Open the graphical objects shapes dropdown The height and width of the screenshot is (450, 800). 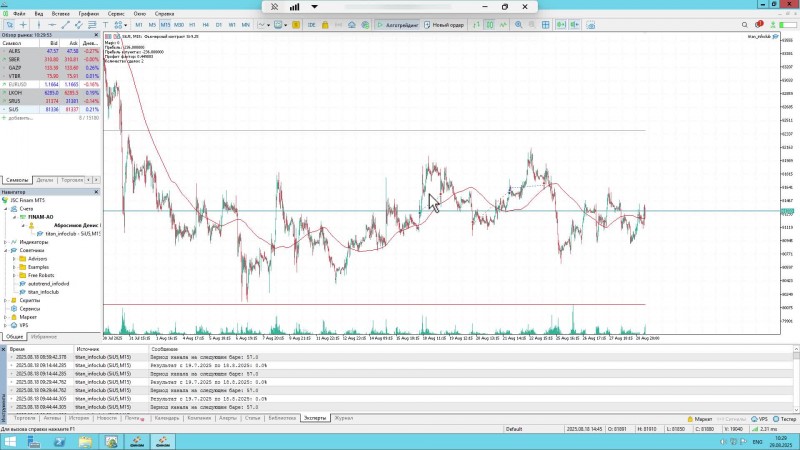click(120, 24)
